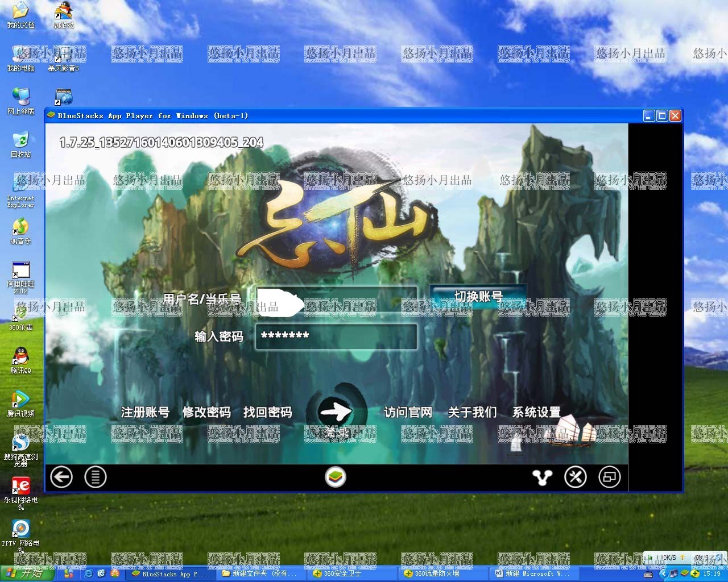Open the BlueStacks share icon

point(542,477)
